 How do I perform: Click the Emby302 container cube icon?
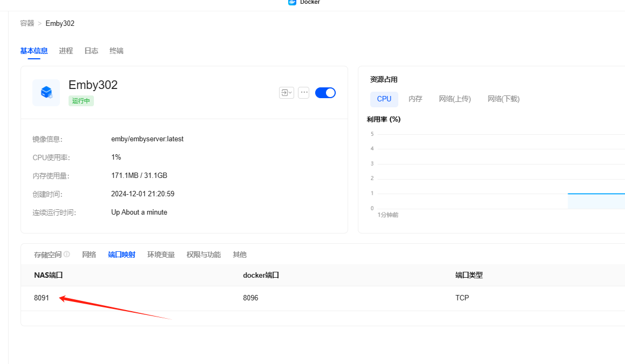46,92
